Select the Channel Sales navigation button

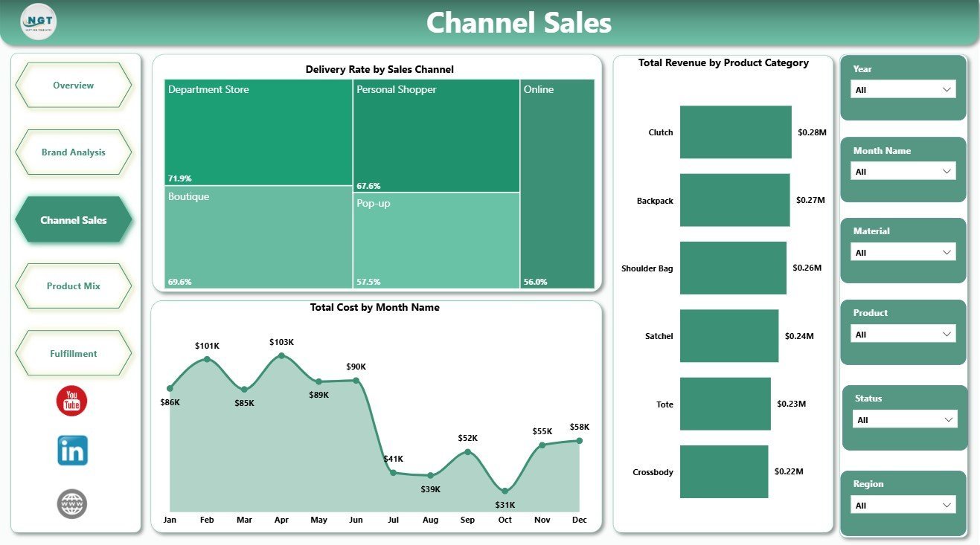73,220
